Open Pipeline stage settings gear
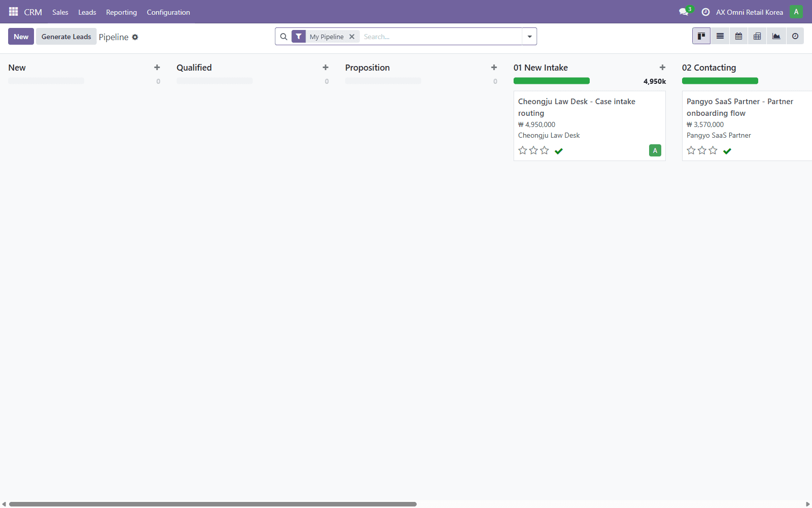The width and height of the screenshot is (812, 508). (135, 37)
